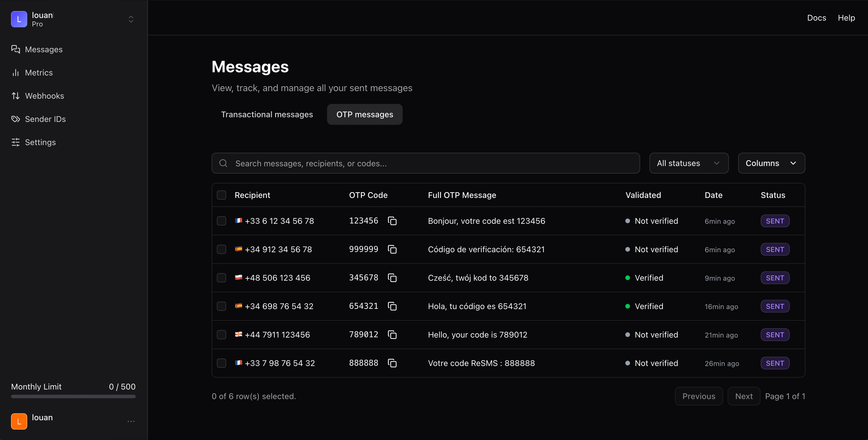868x440 pixels.
Task: Tick the row for +44 7911 123456
Action: coord(221,335)
